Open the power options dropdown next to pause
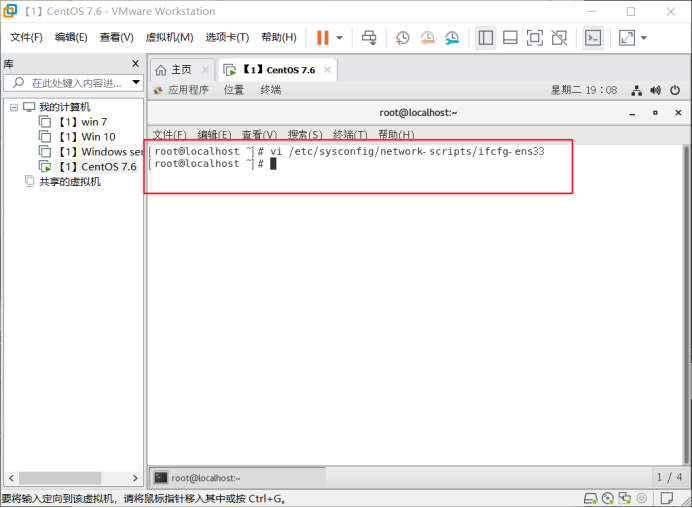Viewport: 692px width, 508px height. [339, 38]
